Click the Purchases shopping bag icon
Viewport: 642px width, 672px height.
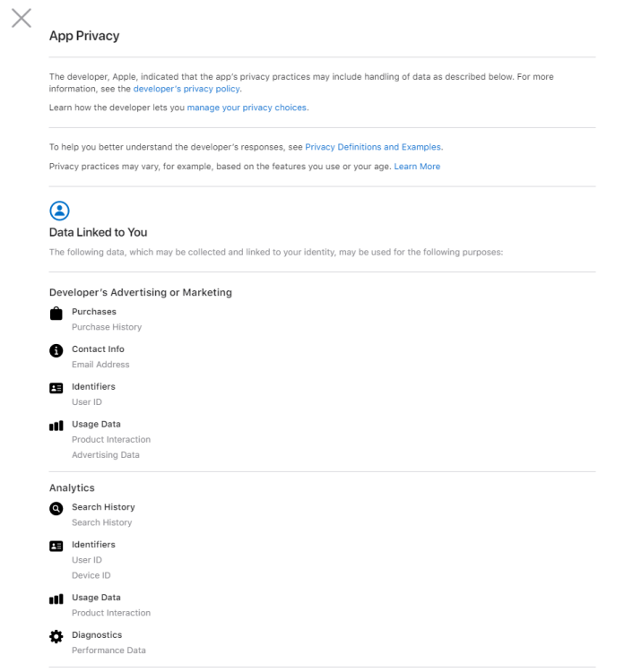click(x=56, y=314)
